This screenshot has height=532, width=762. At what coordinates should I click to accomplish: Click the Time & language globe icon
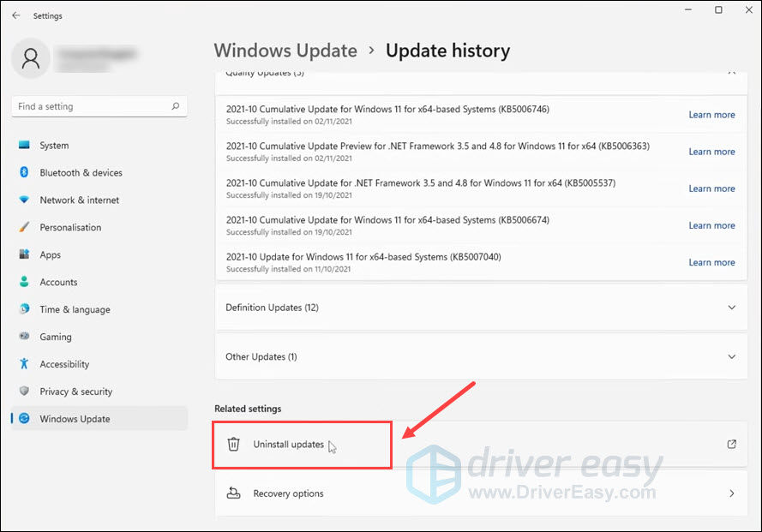tap(24, 309)
